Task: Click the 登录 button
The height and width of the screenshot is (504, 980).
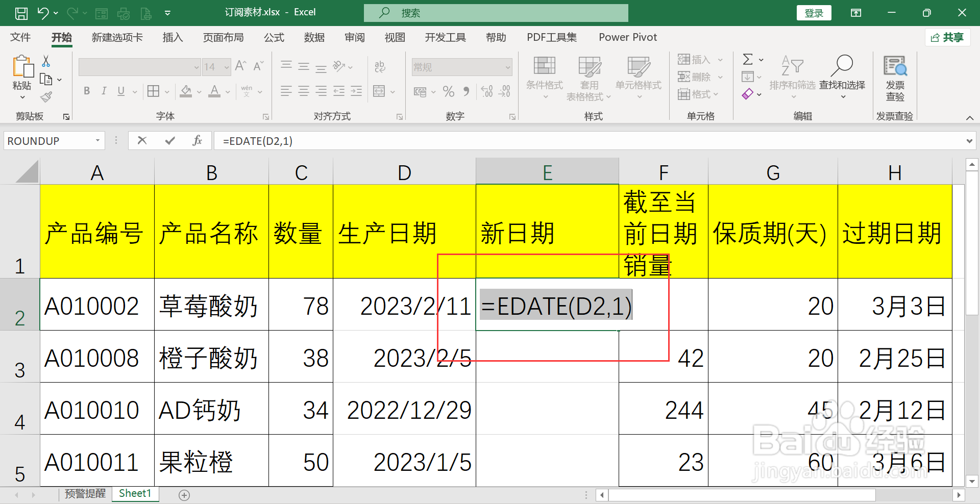Action: [x=814, y=12]
